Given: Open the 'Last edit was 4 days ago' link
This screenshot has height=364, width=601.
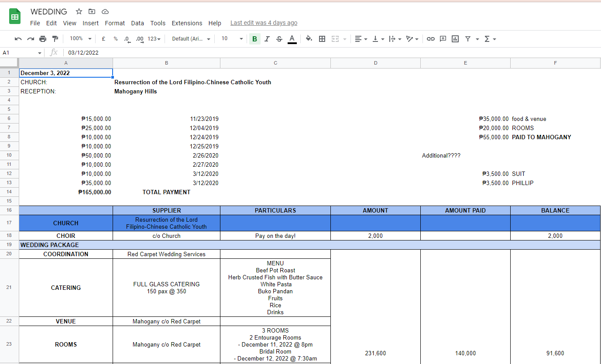Looking at the screenshot, I should point(264,23).
